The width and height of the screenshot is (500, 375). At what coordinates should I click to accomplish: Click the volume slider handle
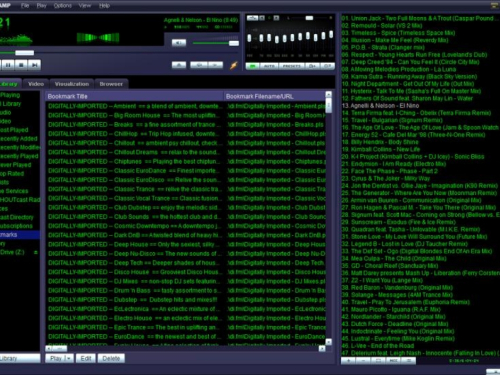[234, 43]
